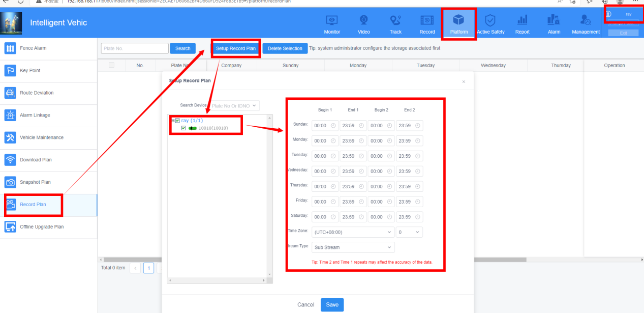Open the Track module icon
This screenshot has width=644, height=313.
coord(395,20)
